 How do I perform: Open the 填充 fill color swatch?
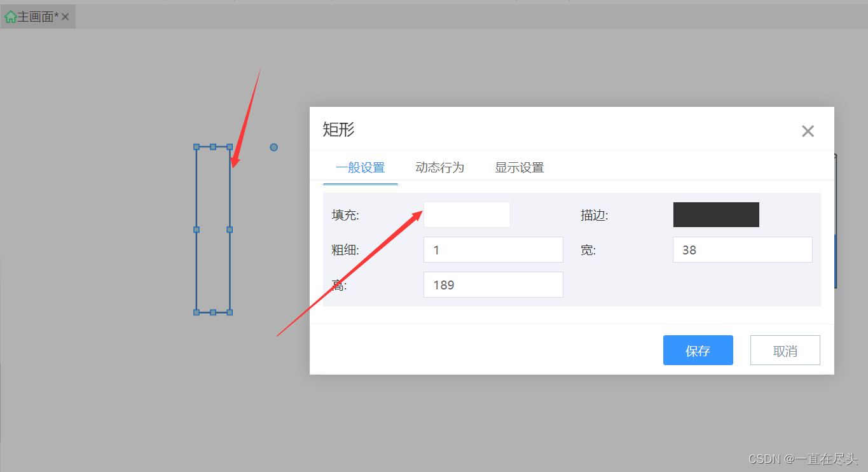(x=467, y=214)
